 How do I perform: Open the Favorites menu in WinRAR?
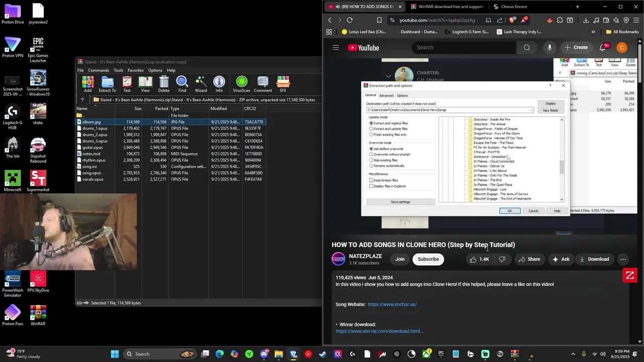[135, 70]
